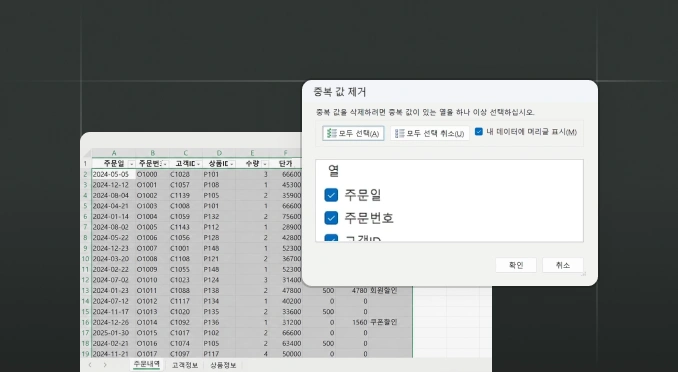The width and height of the screenshot is (678, 372).
Task: Click price cell 63400
Action: coord(285,343)
